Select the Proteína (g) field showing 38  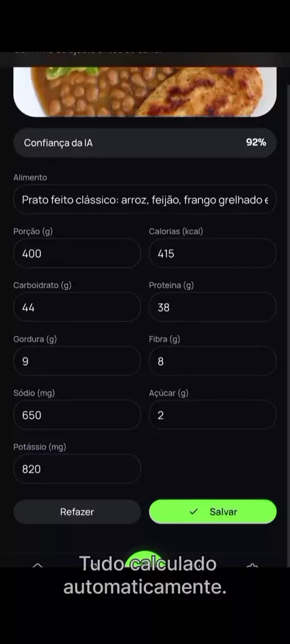click(x=213, y=308)
